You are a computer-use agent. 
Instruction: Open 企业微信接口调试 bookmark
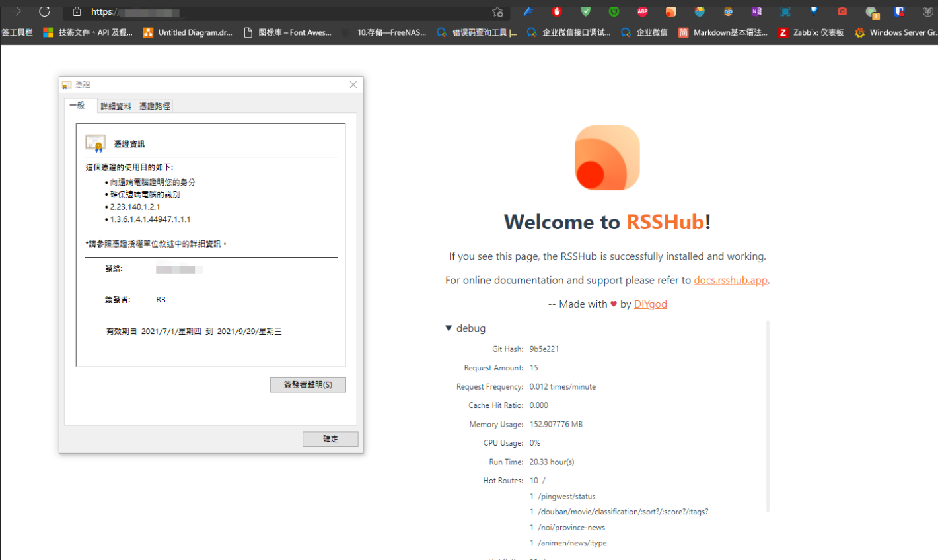point(569,32)
